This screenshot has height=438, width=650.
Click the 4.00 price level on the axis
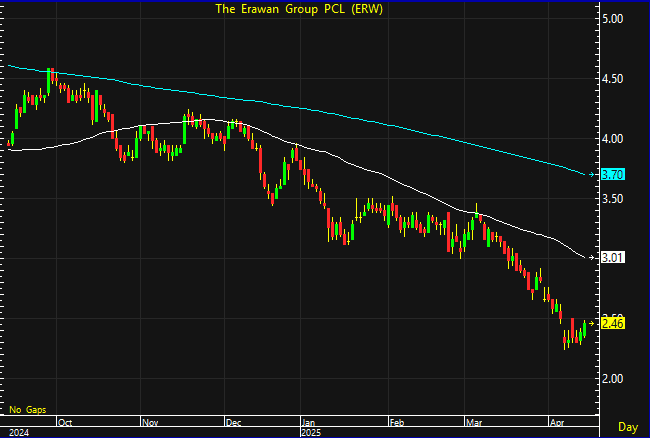[613, 139]
